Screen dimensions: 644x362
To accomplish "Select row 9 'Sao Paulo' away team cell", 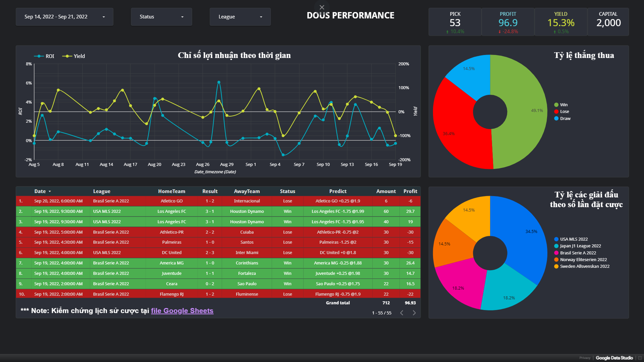I will [247, 284].
